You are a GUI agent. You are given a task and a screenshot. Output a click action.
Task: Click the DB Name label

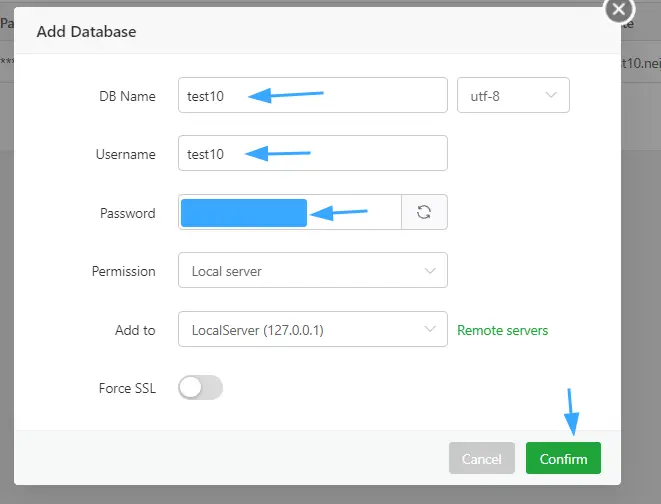[x=127, y=96]
